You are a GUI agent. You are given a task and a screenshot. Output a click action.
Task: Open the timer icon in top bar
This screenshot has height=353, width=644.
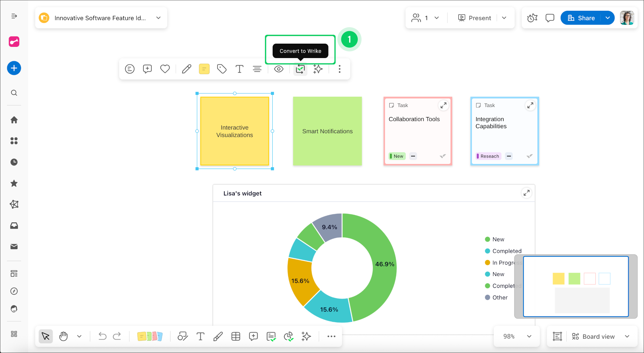click(532, 18)
